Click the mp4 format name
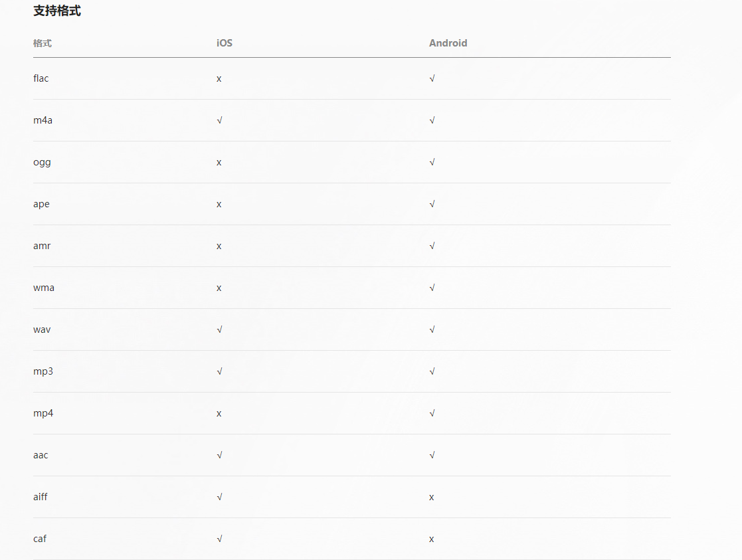The width and height of the screenshot is (742, 560). 43,413
